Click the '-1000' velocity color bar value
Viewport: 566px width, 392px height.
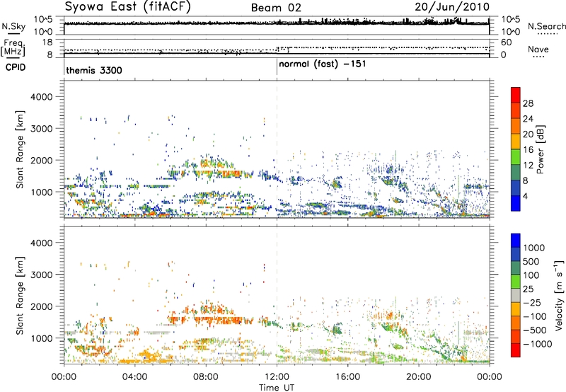click(538, 344)
